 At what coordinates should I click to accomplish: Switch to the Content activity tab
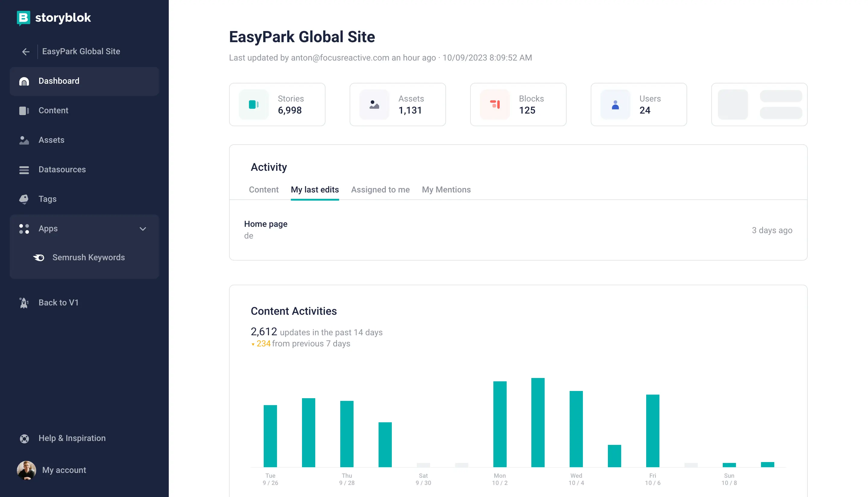coord(264,190)
